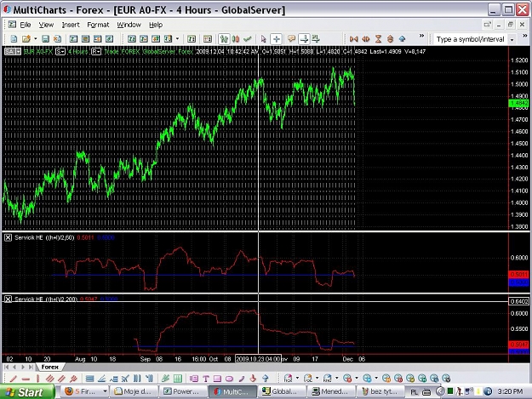Screen dimensions: 532x399
Task: Click the orange up-down arrows icon
Action: (390, 39)
